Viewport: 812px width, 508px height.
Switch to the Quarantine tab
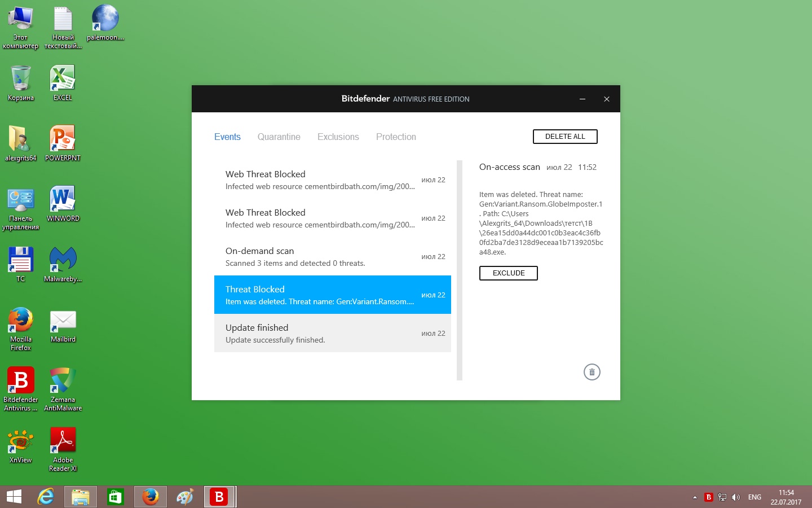(279, 137)
